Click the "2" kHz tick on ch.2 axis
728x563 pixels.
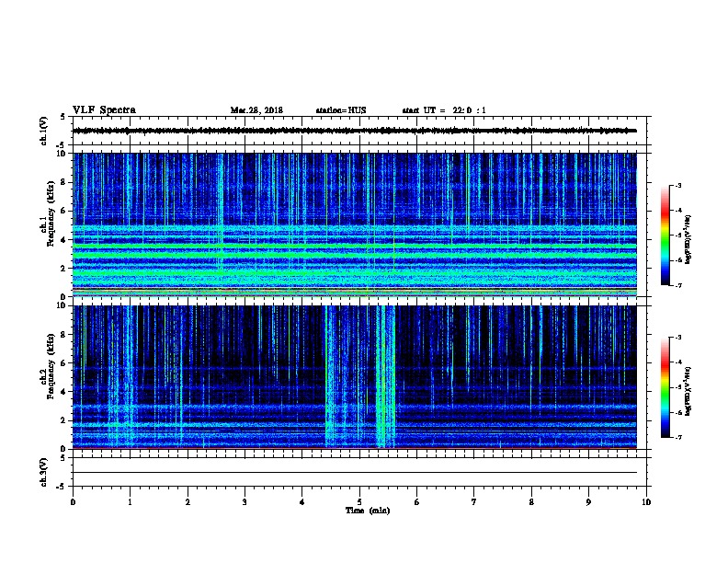point(63,420)
